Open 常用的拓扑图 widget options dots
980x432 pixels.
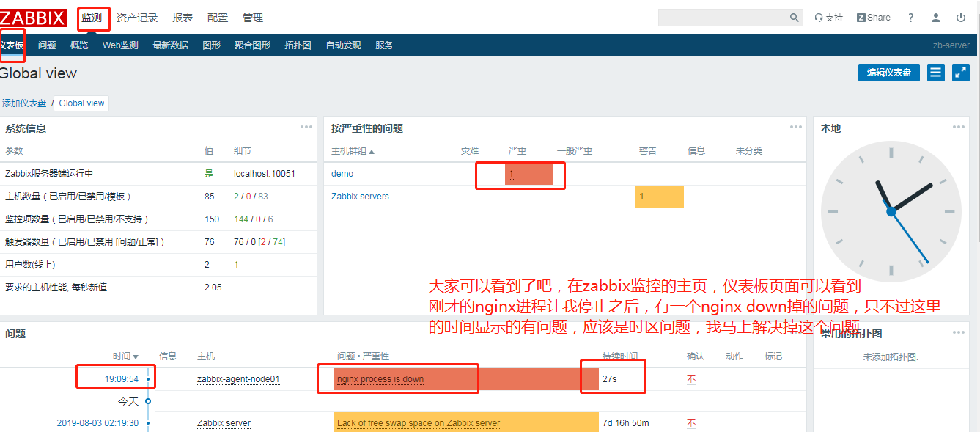click(x=959, y=332)
